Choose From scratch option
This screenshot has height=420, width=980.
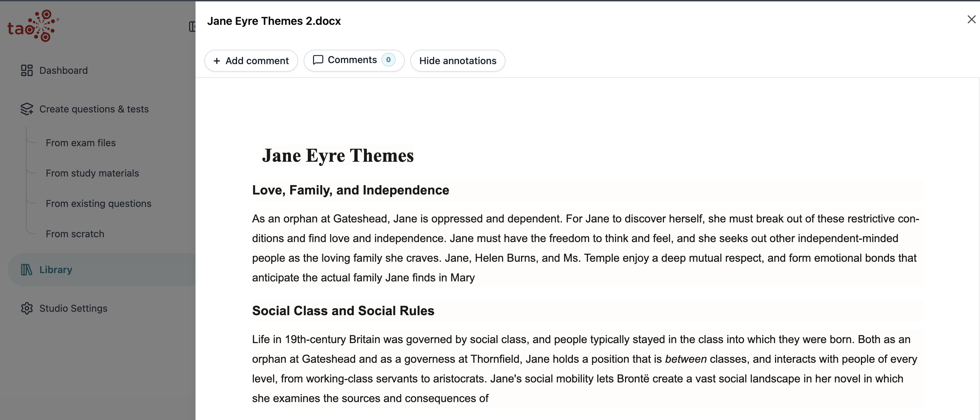75,234
